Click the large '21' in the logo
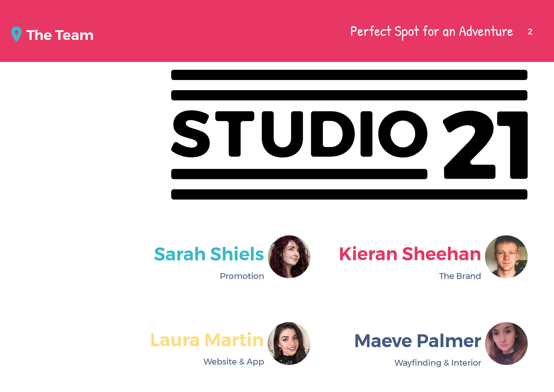The width and height of the screenshot is (554, 392). [485, 145]
